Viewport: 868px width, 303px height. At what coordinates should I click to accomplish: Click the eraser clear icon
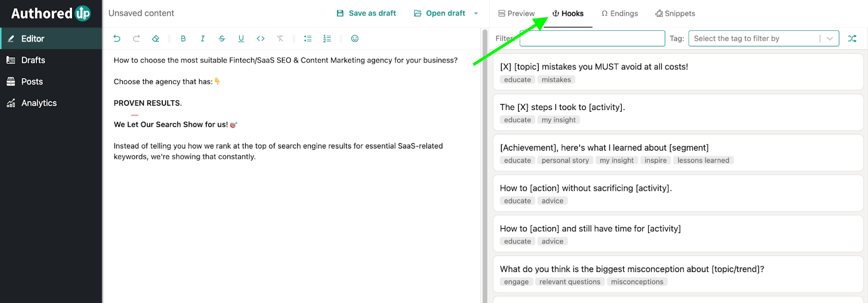156,38
